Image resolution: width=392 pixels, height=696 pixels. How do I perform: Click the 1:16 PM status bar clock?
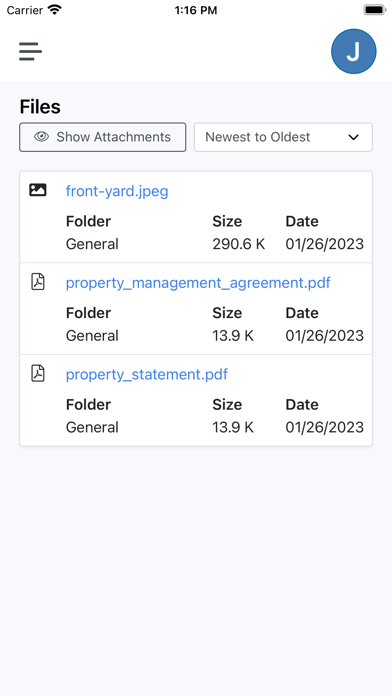(196, 10)
